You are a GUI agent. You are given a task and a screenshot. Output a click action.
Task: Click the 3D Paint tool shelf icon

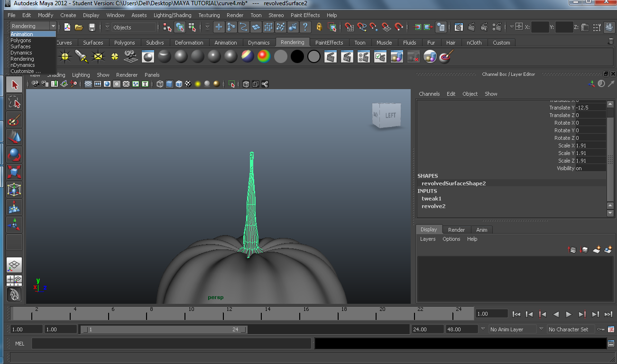pyautogui.click(x=446, y=57)
